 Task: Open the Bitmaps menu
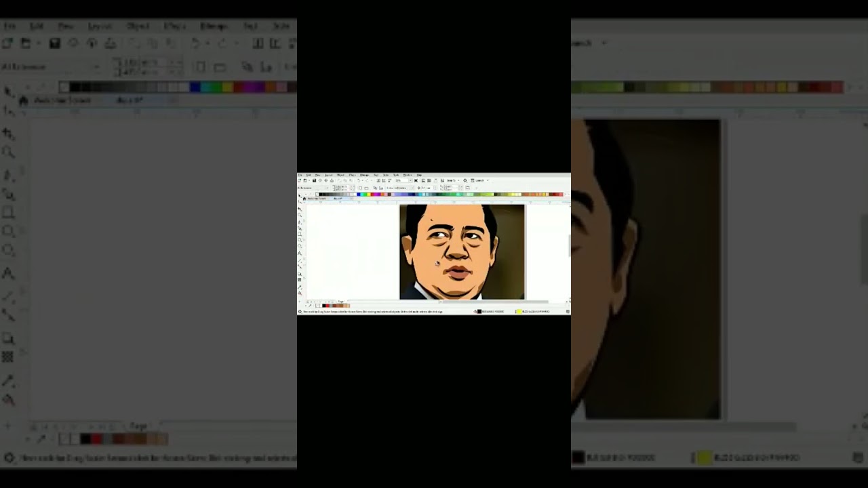click(364, 175)
